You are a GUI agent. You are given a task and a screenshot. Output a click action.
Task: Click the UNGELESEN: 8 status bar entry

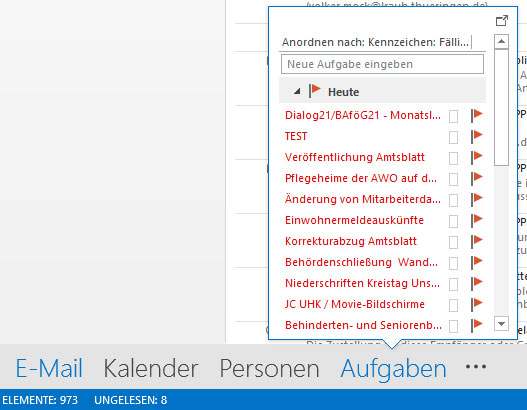(130, 400)
